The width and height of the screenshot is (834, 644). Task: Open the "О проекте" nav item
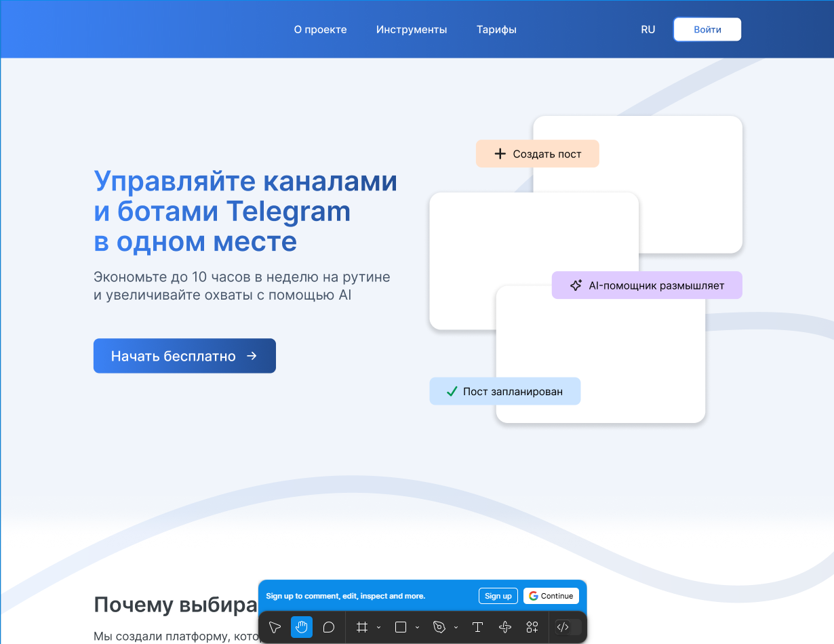point(320,30)
